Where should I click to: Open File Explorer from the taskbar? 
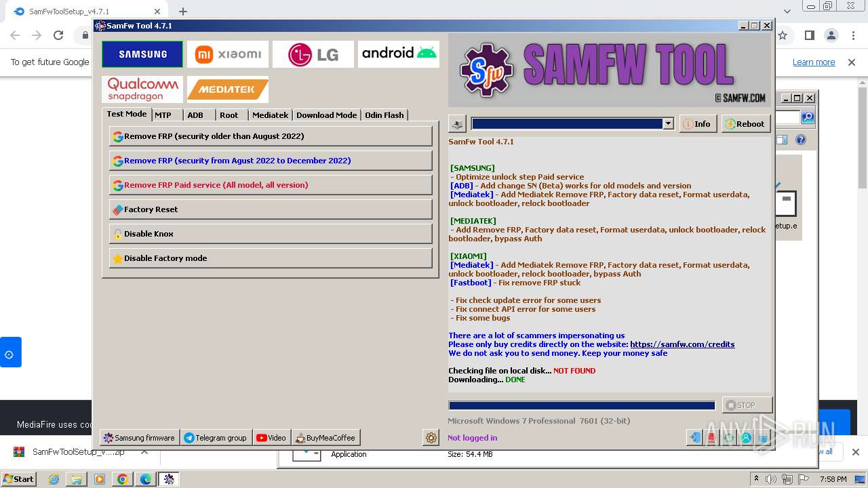[77, 479]
